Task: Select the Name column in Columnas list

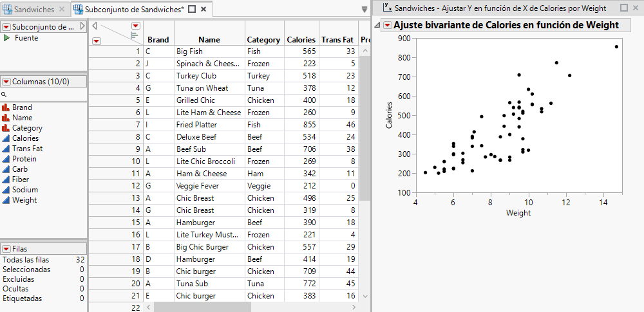Action: click(22, 118)
